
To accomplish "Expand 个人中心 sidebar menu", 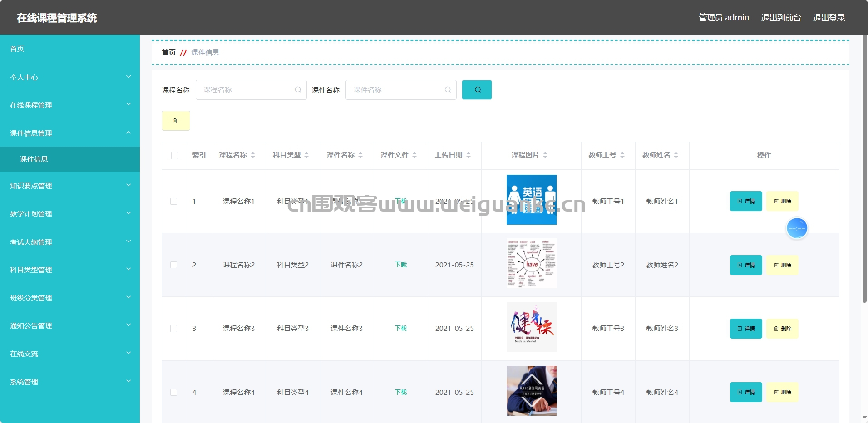I will [70, 77].
